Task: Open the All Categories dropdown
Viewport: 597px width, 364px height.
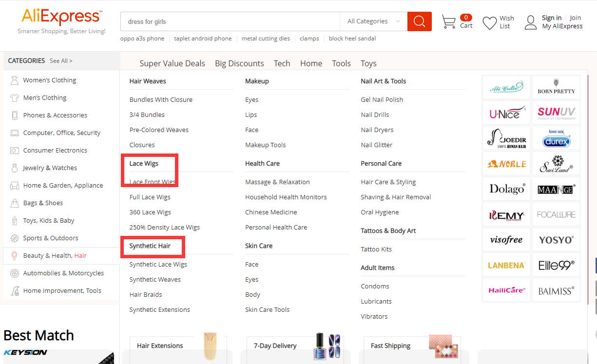Action: tap(373, 21)
